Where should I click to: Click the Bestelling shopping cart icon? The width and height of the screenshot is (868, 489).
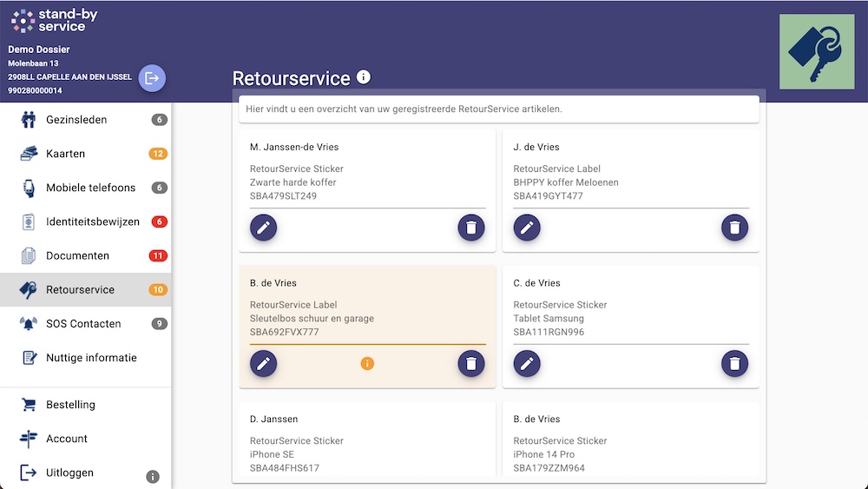pyautogui.click(x=29, y=405)
